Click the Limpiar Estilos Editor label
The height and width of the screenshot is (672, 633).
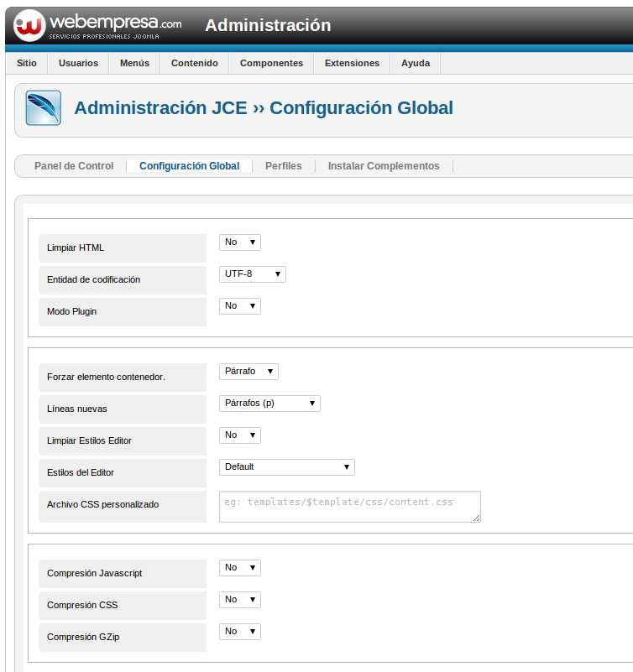click(x=89, y=440)
